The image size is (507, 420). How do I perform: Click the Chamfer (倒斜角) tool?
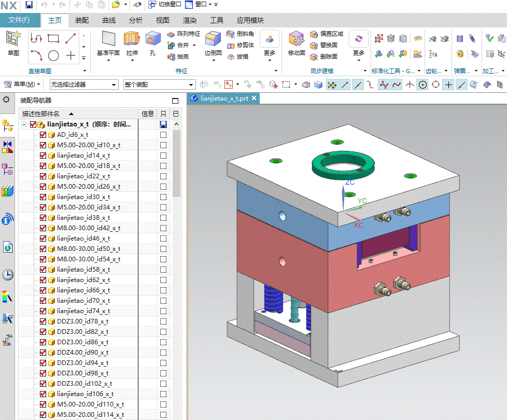click(x=240, y=34)
